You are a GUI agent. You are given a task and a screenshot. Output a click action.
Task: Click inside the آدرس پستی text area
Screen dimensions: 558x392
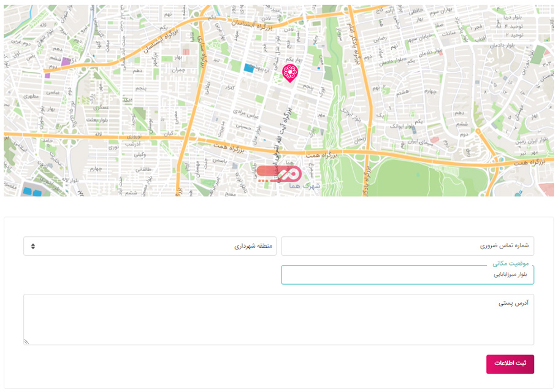(x=278, y=319)
